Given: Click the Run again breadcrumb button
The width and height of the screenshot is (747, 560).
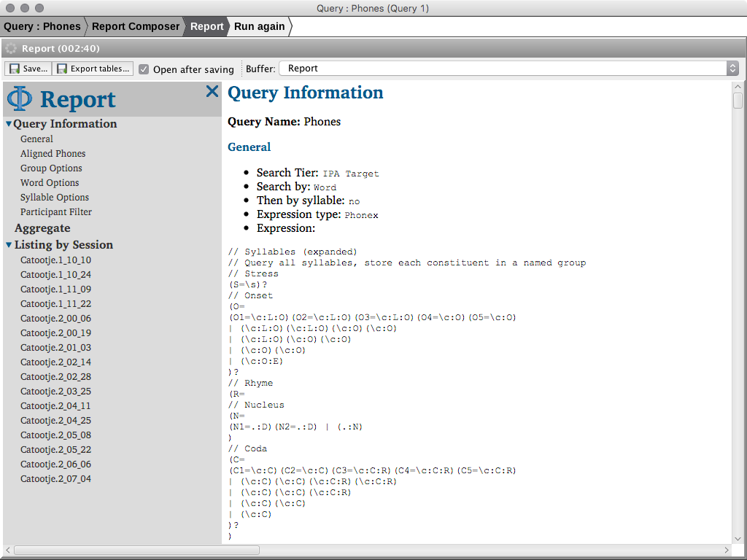Looking at the screenshot, I should pyautogui.click(x=259, y=26).
